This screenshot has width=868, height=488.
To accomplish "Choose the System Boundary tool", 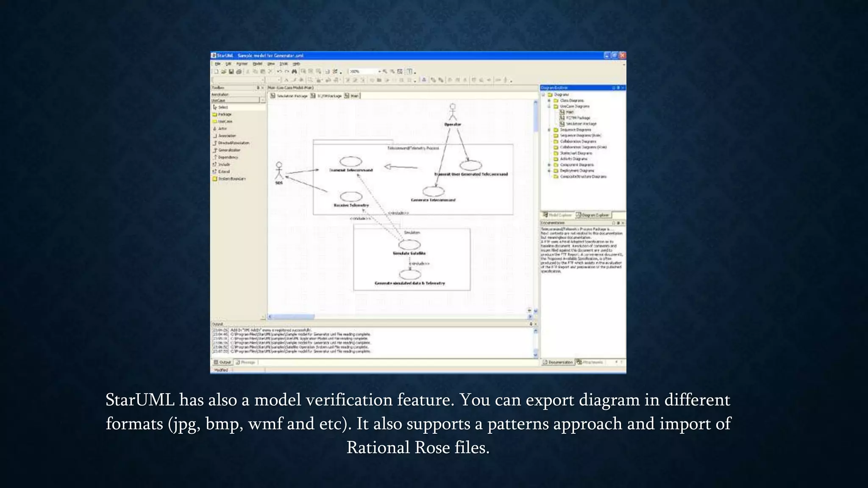I will 231,179.
